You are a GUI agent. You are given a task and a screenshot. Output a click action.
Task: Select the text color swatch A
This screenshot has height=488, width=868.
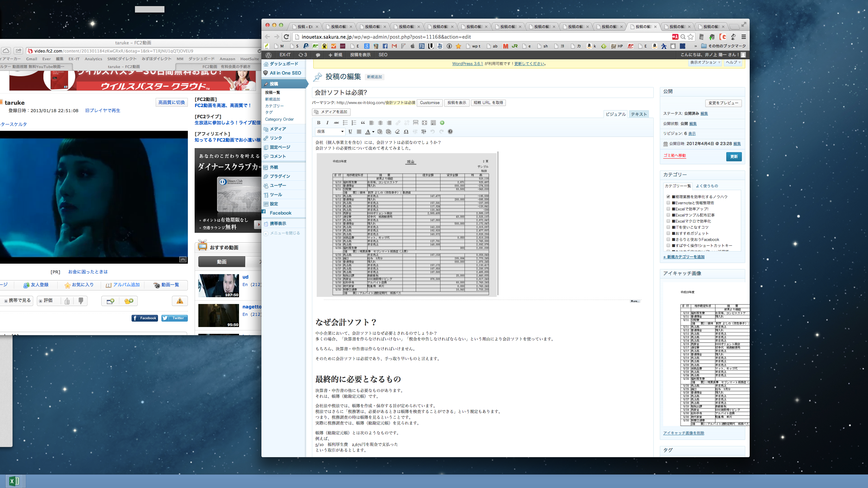point(368,131)
